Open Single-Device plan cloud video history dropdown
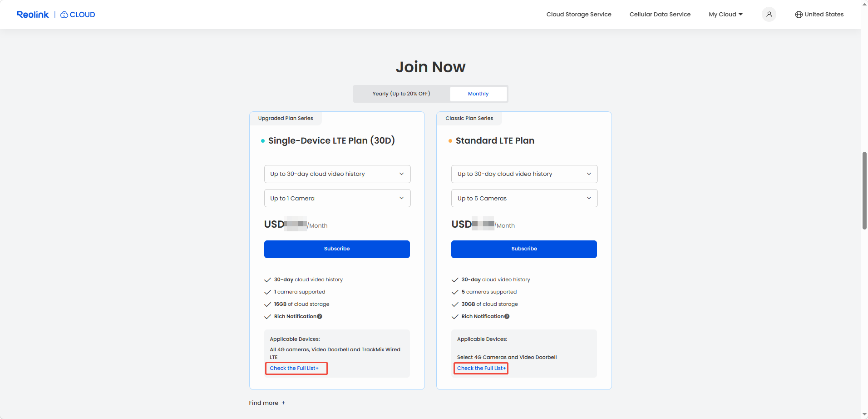The image size is (868, 419). click(x=337, y=174)
